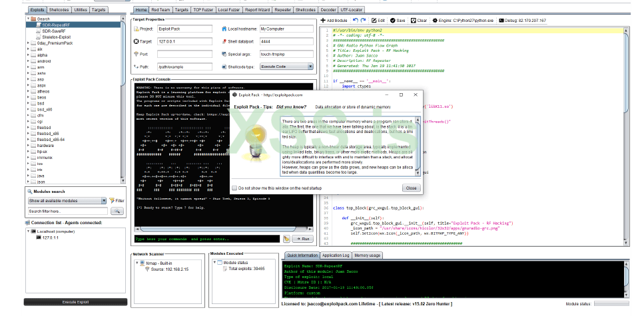Close the tips dialog with Close button
Image resolution: width=644 pixels, height=316 pixels.
point(411,188)
